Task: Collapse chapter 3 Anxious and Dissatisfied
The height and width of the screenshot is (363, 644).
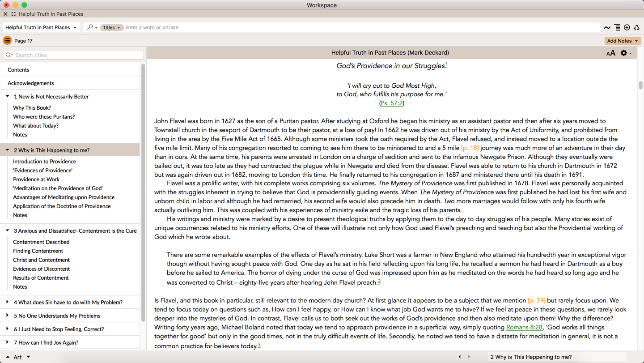Action: point(7,231)
